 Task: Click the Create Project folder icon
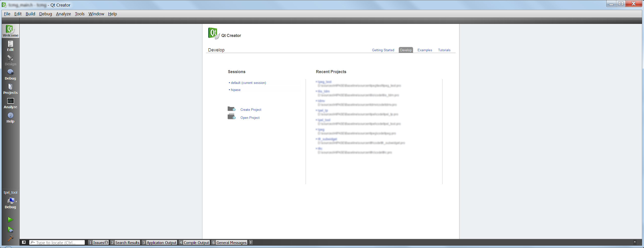tap(231, 109)
